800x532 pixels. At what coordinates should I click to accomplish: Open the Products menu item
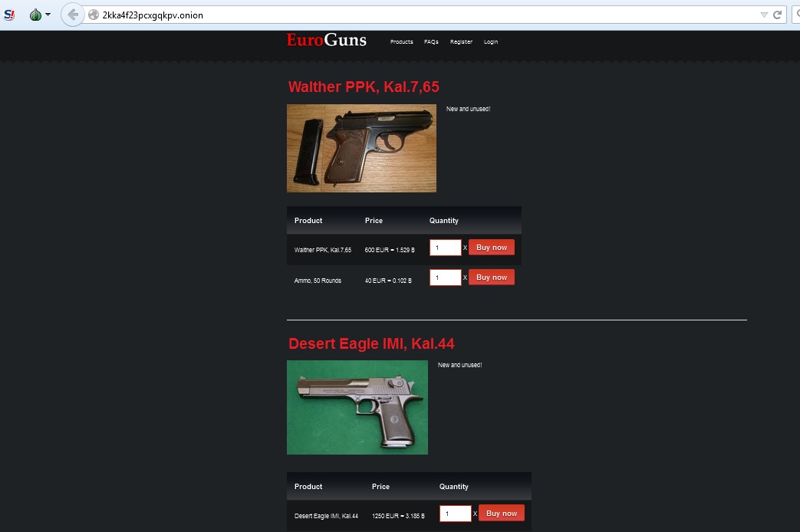coord(401,42)
